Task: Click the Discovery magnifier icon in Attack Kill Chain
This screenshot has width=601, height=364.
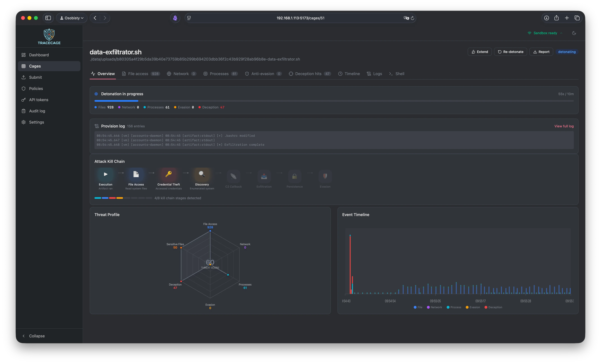Action: pos(201,174)
